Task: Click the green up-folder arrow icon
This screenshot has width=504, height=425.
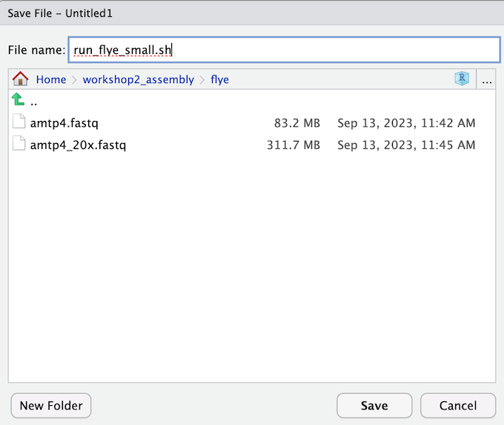Action: pyautogui.click(x=18, y=99)
